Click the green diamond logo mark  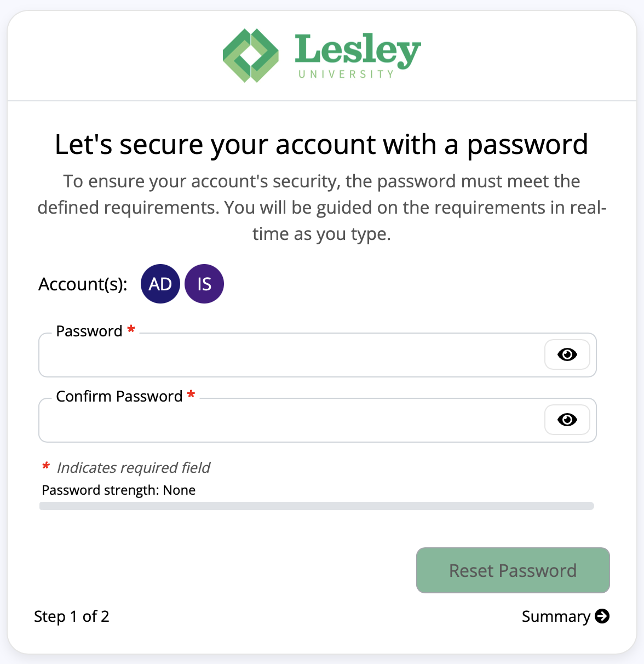[250, 55]
